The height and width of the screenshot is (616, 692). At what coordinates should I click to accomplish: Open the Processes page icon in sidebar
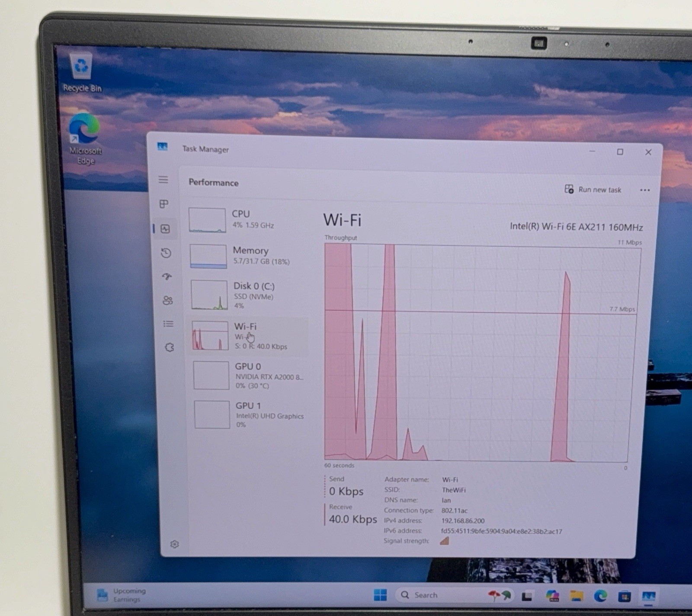click(x=164, y=204)
